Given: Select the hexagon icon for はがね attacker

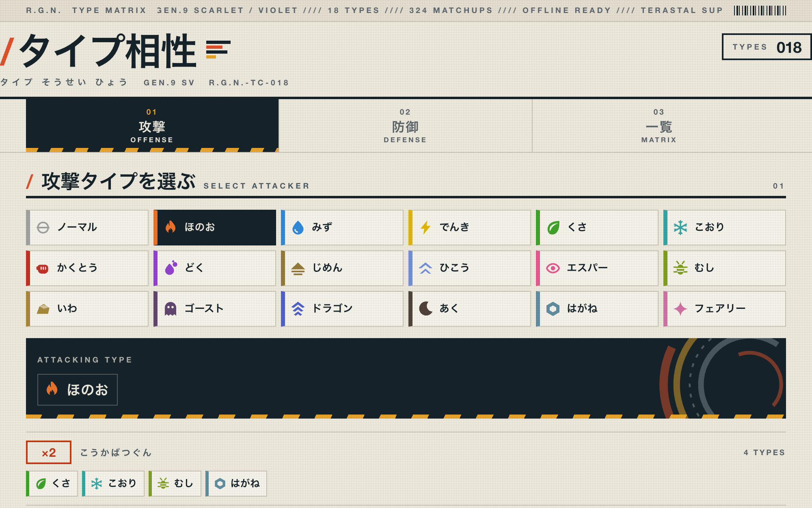Looking at the screenshot, I should tap(553, 309).
